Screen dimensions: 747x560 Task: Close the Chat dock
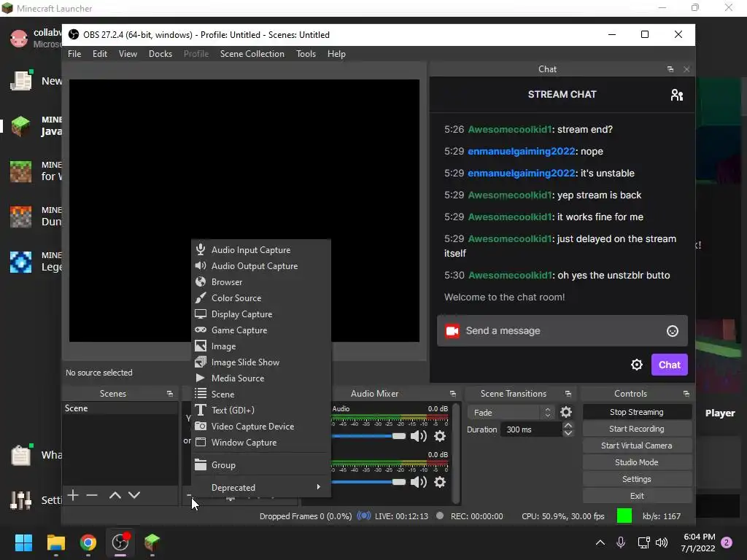686,69
